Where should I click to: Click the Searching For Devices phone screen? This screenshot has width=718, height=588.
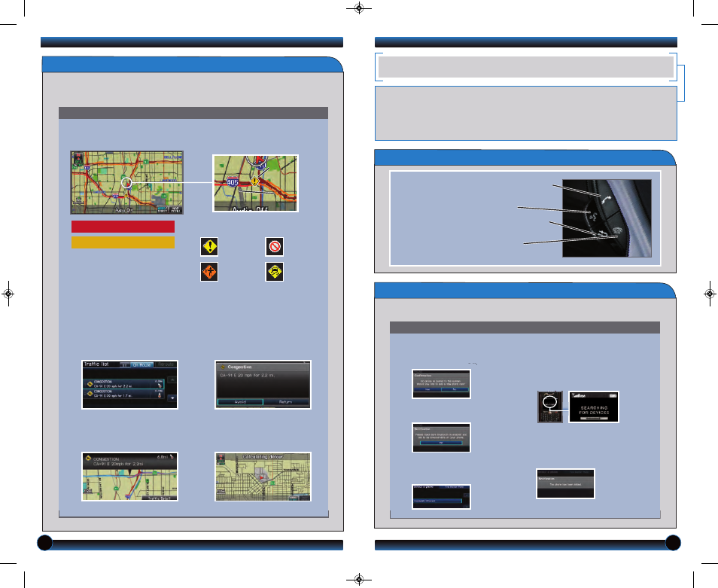pyautogui.click(x=594, y=407)
